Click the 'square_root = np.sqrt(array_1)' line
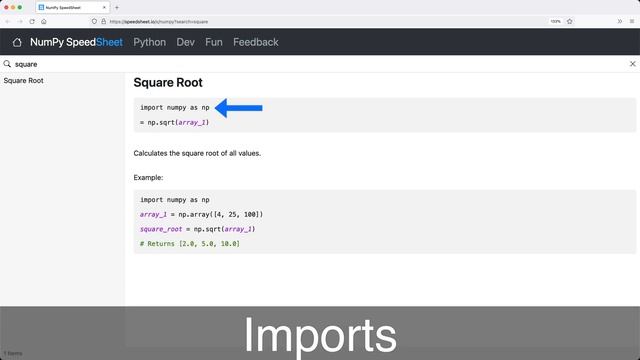This screenshot has height=360, width=640. [x=198, y=229]
